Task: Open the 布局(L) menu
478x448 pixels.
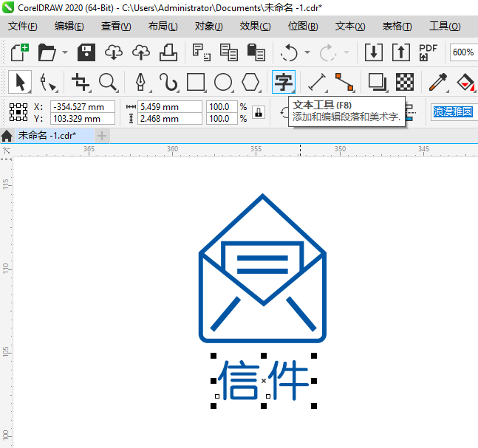Action: point(163,26)
